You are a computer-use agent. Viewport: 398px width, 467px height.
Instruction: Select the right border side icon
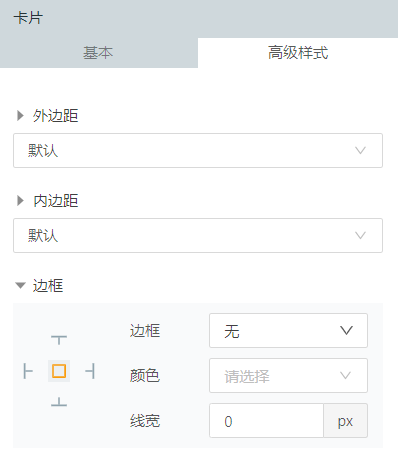click(x=90, y=371)
